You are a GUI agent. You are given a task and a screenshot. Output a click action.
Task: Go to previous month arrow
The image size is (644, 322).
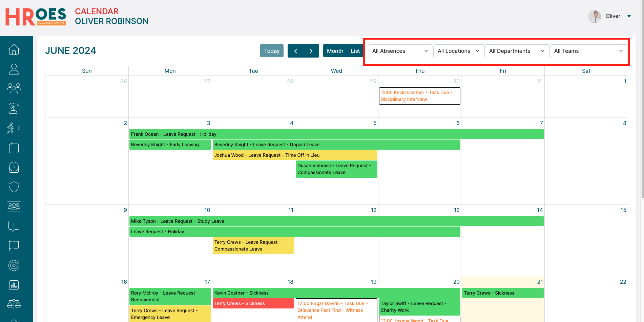click(x=296, y=51)
